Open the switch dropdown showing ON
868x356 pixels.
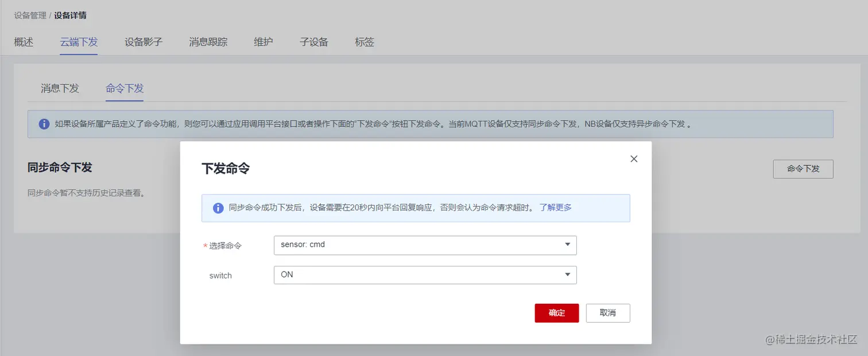click(x=425, y=274)
